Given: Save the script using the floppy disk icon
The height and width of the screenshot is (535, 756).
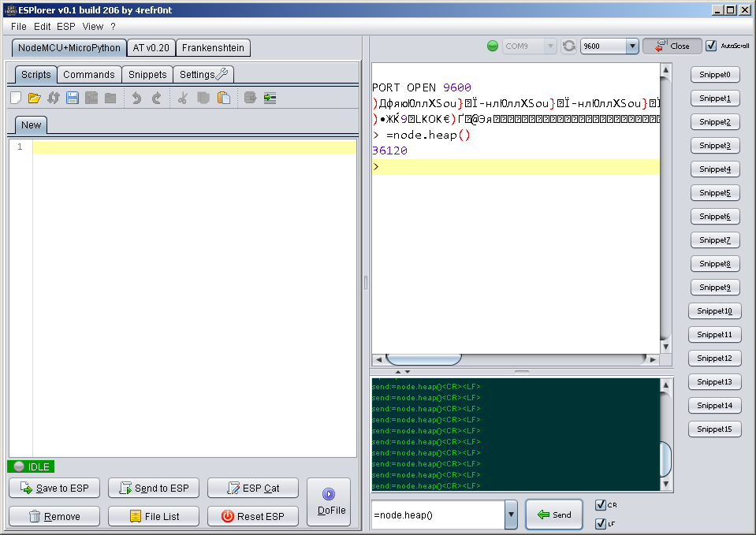Looking at the screenshot, I should point(73,98).
